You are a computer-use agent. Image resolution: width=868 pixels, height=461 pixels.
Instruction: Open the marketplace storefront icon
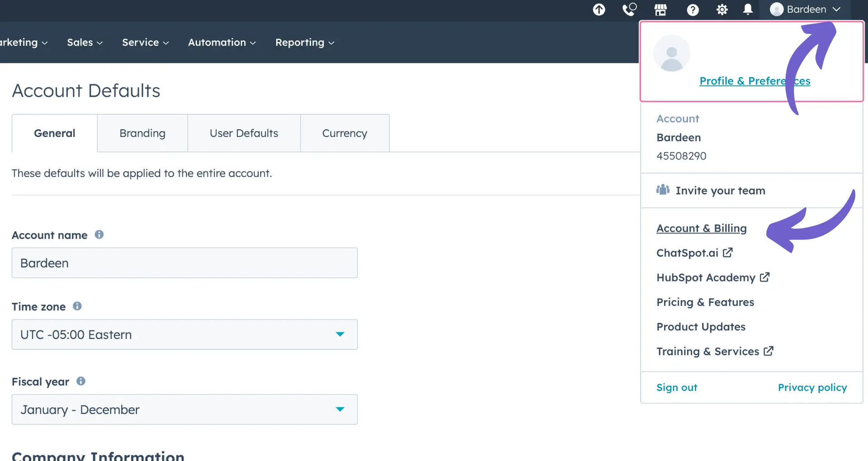pos(660,9)
